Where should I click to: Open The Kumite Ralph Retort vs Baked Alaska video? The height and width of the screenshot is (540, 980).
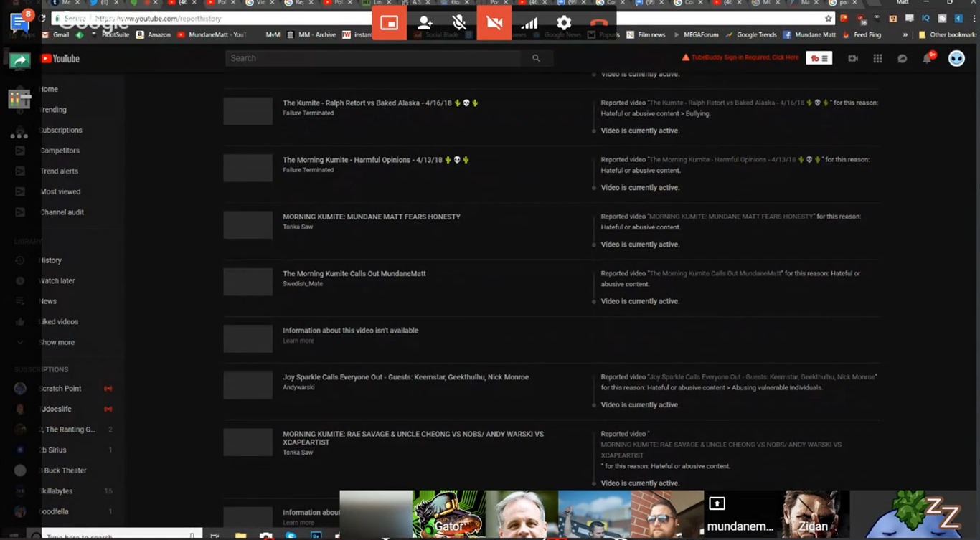pyautogui.click(x=380, y=103)
